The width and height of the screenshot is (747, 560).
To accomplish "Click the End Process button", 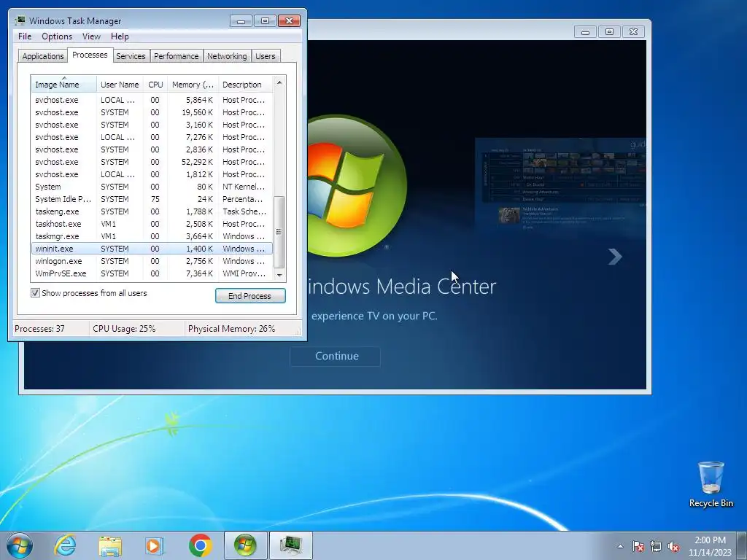I will (x=250, y=296).
